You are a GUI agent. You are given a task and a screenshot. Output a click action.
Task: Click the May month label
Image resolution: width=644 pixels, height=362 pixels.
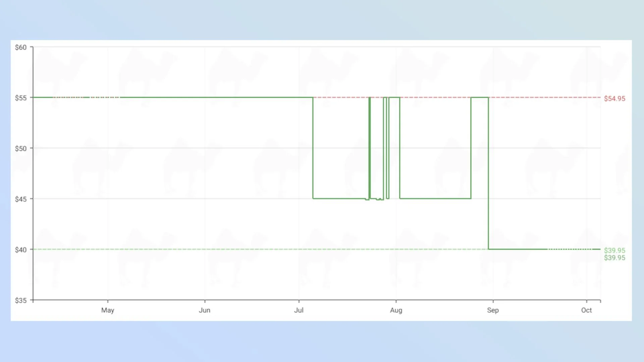click(x=108, y=310)
